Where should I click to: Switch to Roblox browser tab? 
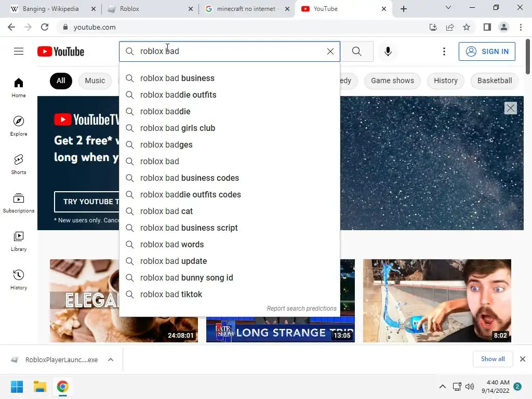point(149,9)
